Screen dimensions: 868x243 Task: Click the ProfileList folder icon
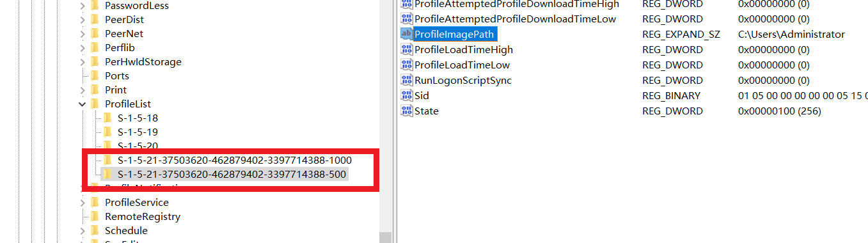click(x=95, y=104)
